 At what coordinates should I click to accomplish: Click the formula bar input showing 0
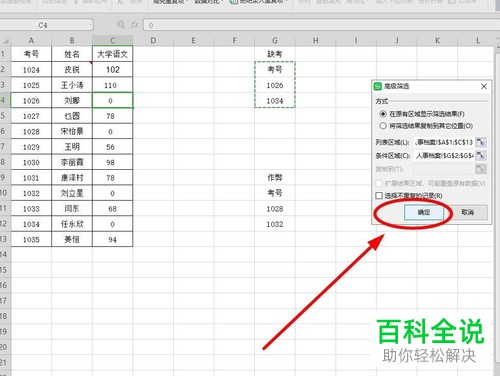[x=320, y=25]
